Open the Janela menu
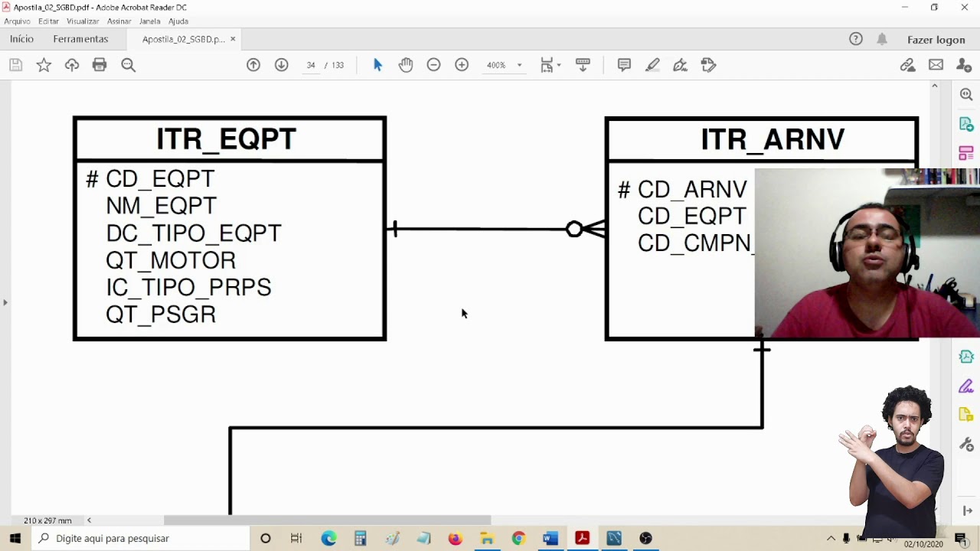This screenshot has width=980, height=551. pyautogui.click(x=149, y=21)
